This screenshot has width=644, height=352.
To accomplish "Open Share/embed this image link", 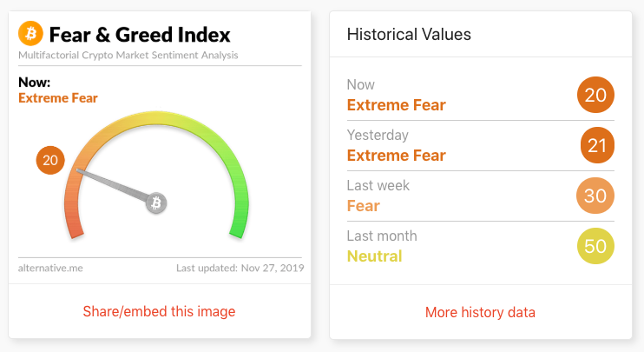I will (159, 311).
